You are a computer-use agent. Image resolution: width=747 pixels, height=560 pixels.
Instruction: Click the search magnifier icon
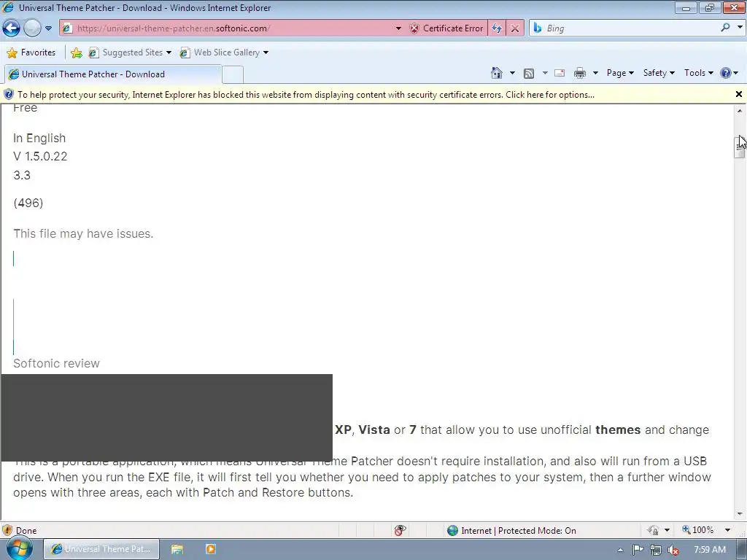725,28
